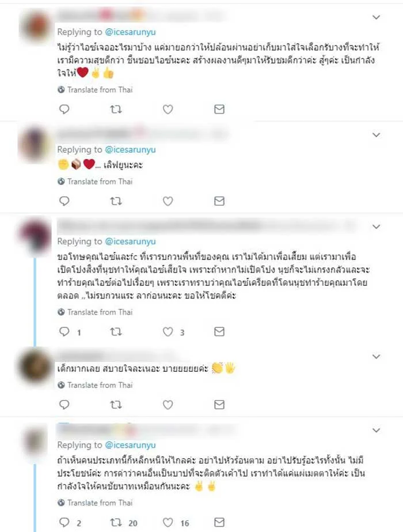The height and width of the screenshot is (532, 403).
Task: Translate the first tweet from Thai
Action: [x=95, y=89]
